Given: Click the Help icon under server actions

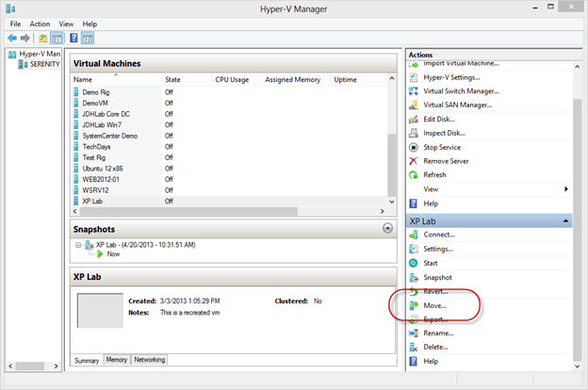Looking at the screenshot, I should pyautogui.click(x=414, y=203).
